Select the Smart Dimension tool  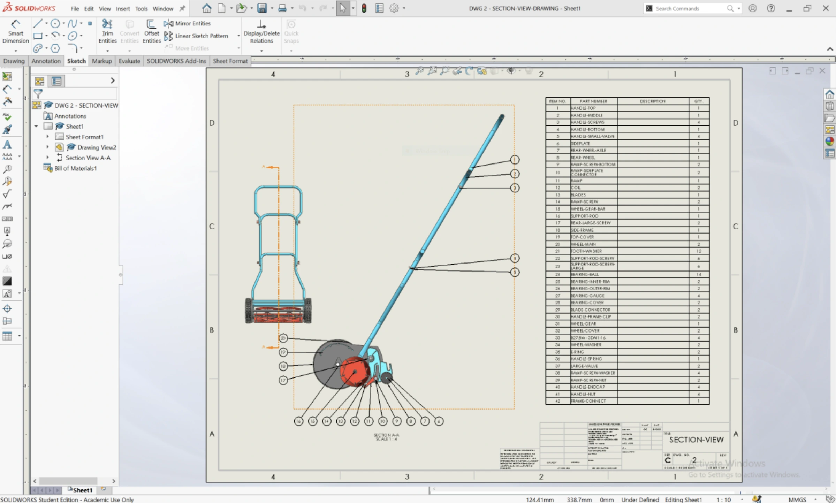[x=15, y=32]
